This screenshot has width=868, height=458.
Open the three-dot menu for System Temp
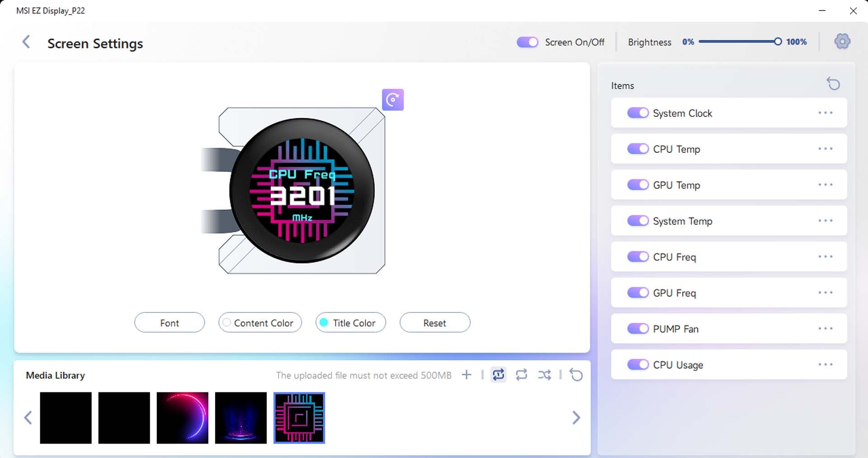pos(825,220)
